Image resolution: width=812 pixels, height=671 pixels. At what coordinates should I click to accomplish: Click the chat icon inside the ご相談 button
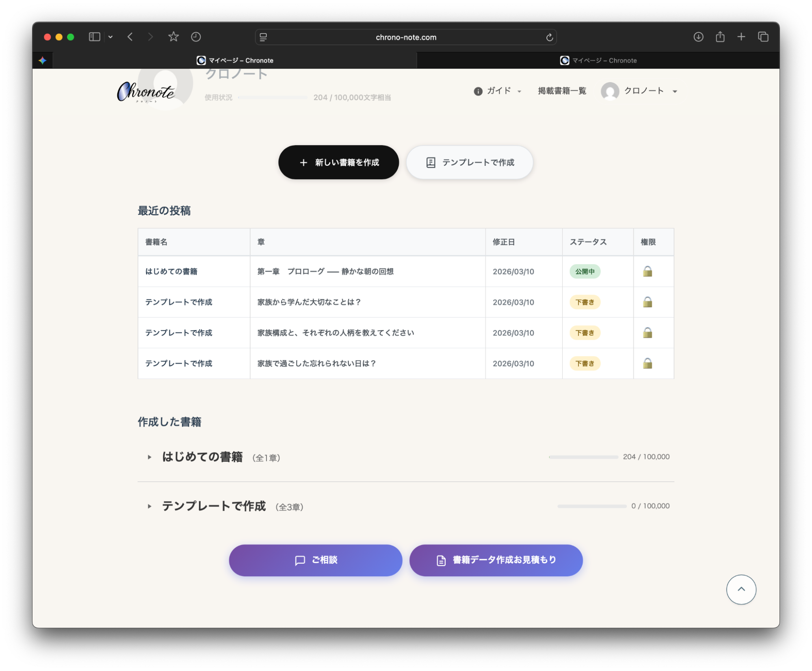click(x=300, y=560)
